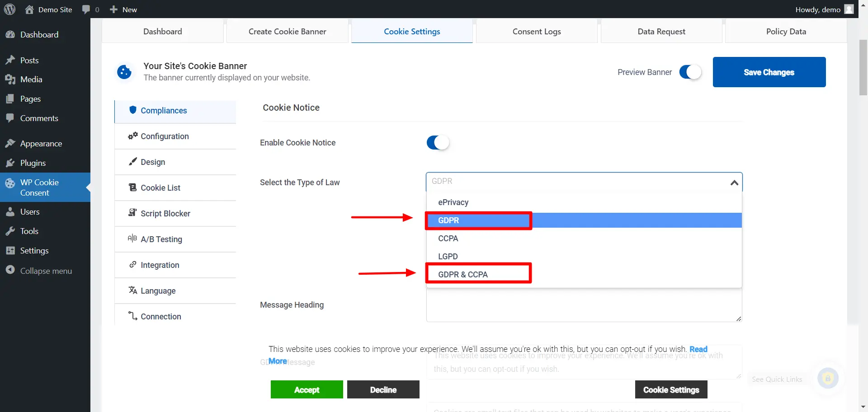Click the Language translation icon
The height and width of the screenshot is (412, 868).
[x=132, y=290]
